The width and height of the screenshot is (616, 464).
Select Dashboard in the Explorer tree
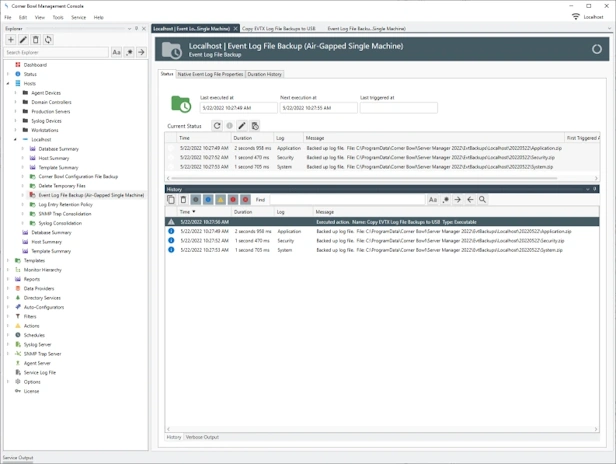[35, 65]
